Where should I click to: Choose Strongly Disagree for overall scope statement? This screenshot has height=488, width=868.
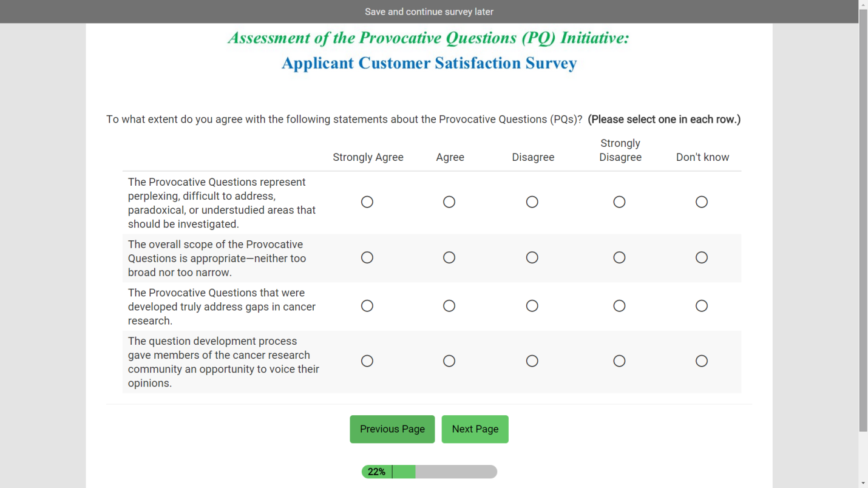point(619,258)
